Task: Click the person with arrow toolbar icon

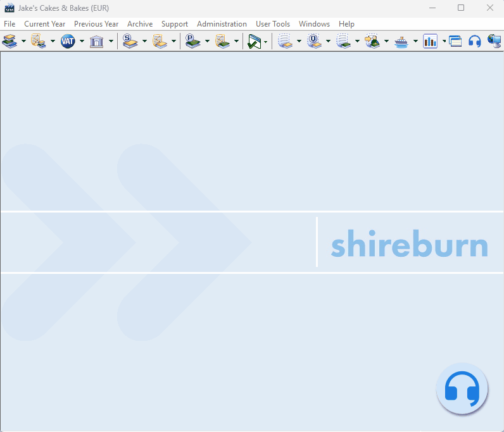Action: pos(372,41)
